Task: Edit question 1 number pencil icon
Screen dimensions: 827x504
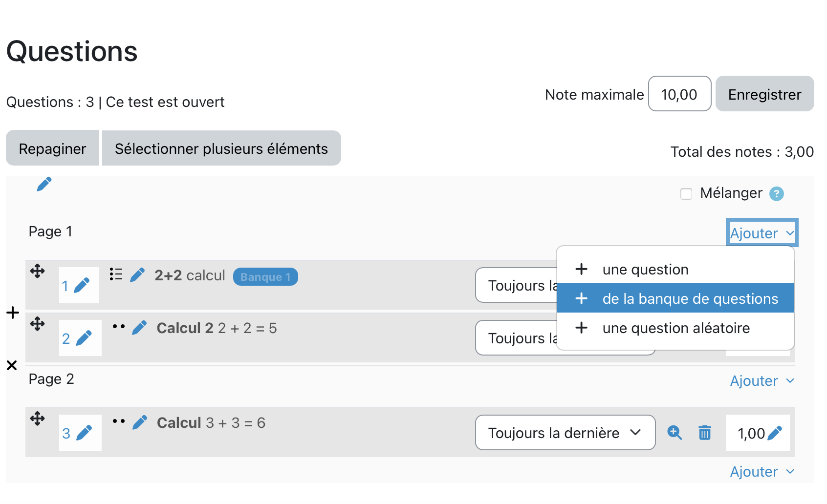Action: [x=82, y=285]
